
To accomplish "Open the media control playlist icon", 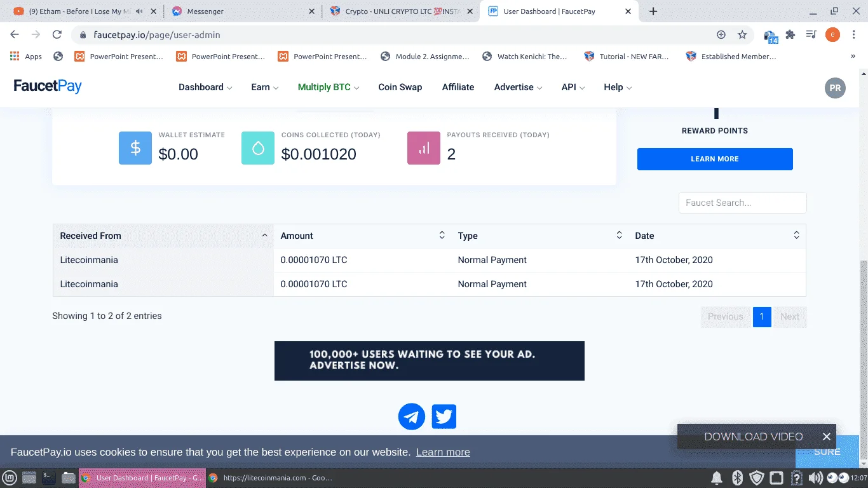I will coord(811,35).
